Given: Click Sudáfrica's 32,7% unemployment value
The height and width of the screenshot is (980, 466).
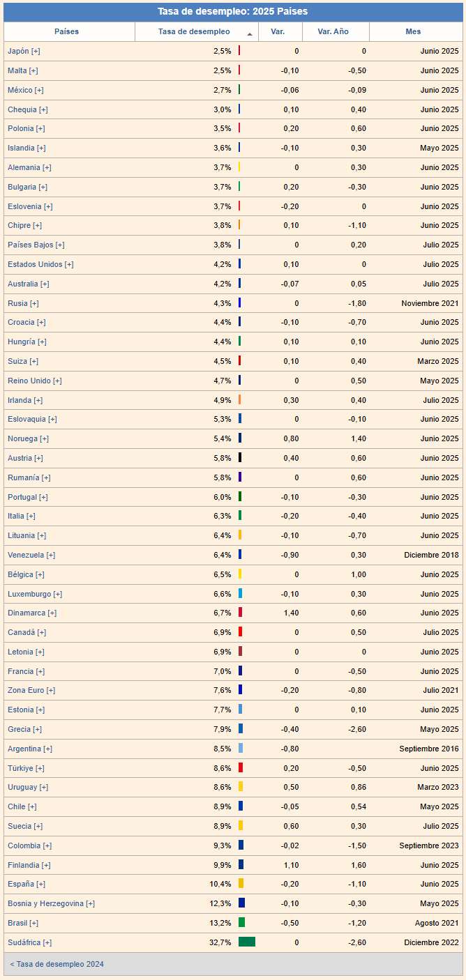Looking at the screenshot, I should click(220, 942).
